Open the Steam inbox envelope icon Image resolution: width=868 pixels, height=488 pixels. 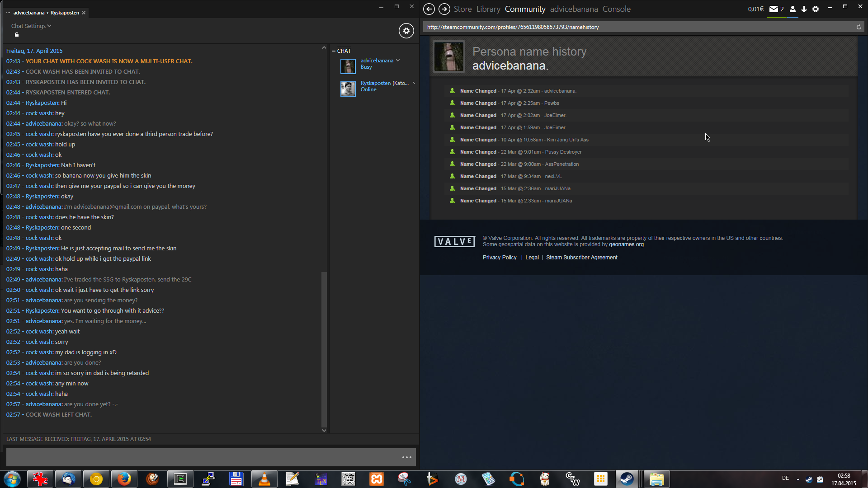pos(774,9)
